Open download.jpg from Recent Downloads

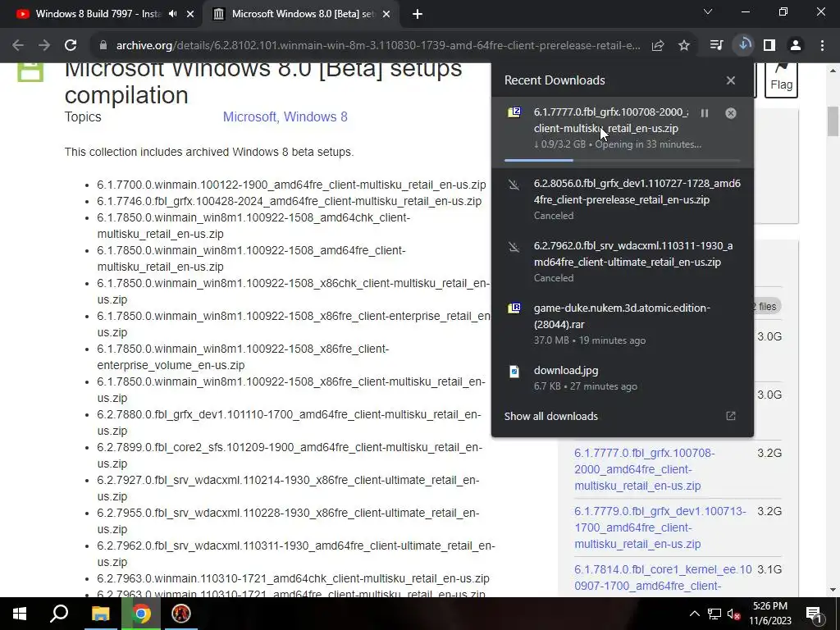pos(622,377)
